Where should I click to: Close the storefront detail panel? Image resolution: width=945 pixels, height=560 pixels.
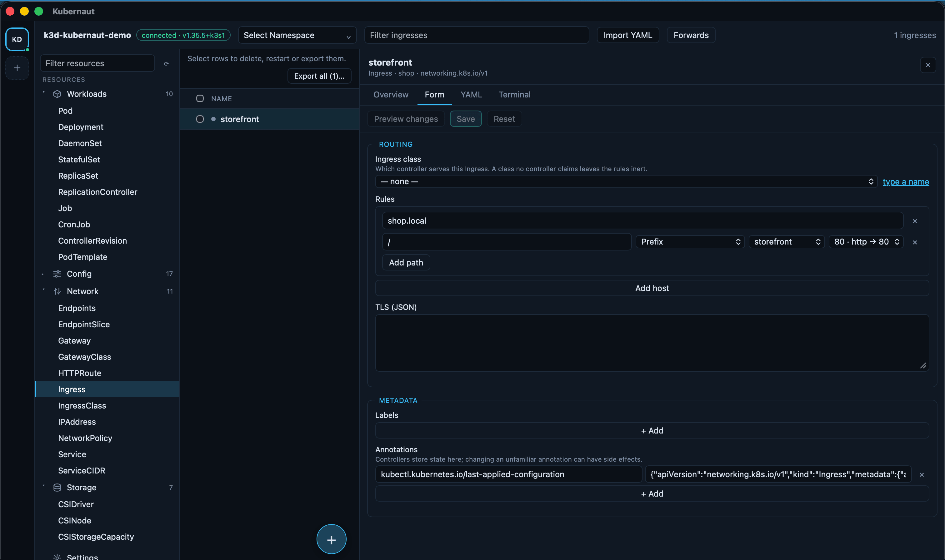coord(927,65)
